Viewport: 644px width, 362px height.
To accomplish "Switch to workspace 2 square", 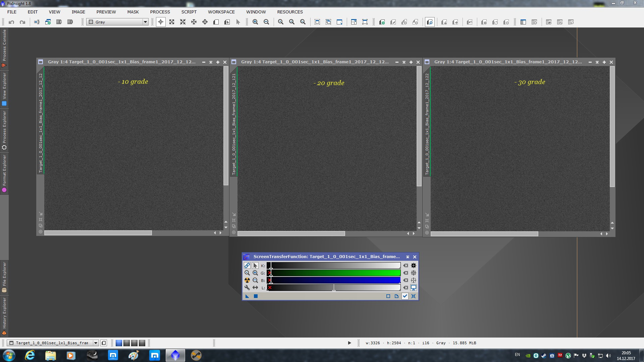I will click(x=126, y=343).
